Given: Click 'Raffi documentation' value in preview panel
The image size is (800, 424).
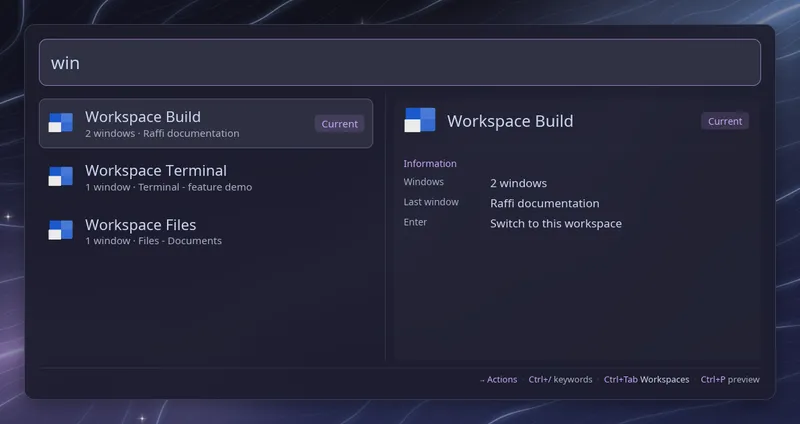Looking at the screenshot, I should tap(544, 203).
